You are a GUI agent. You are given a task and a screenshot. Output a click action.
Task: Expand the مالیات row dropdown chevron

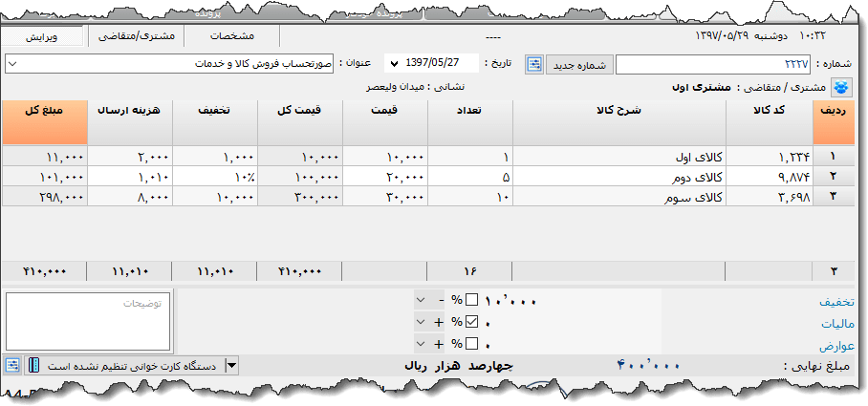point(422,322)
